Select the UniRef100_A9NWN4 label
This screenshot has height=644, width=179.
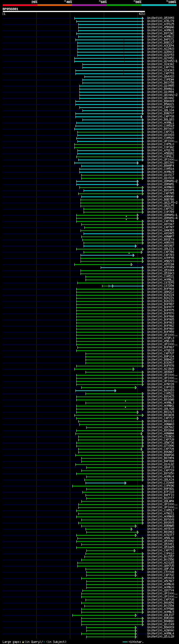click(161, 434)
